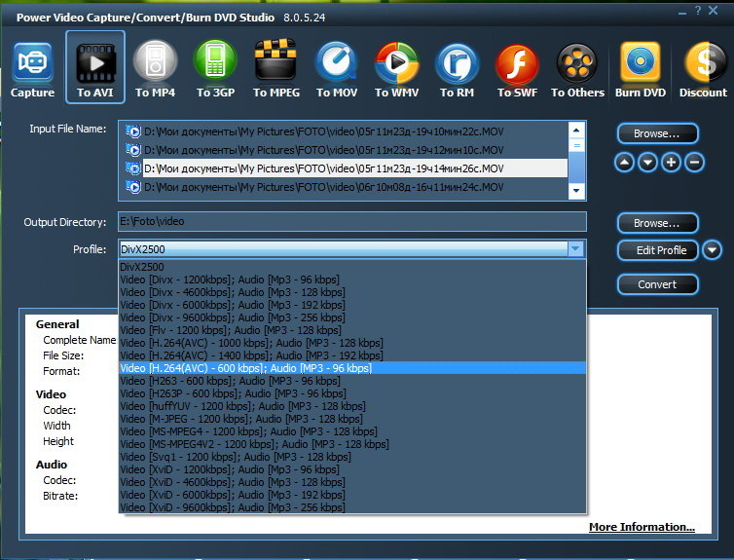Choose Divx 4600kbps Mp3 128 kbps profile
Screen dimensions: 734x560
click(352, 292)
